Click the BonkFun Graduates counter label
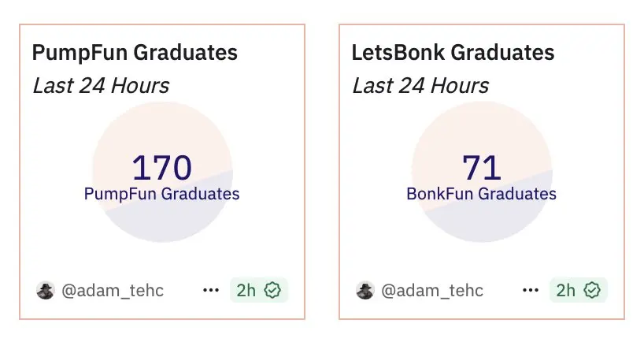The height and width of the screenshot is (342, 644). pyautogui.click(x=481, y=194)
